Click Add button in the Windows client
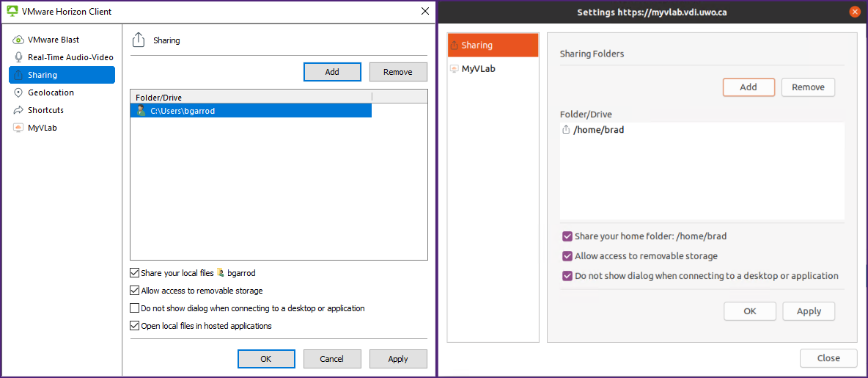 click(332, 72)
